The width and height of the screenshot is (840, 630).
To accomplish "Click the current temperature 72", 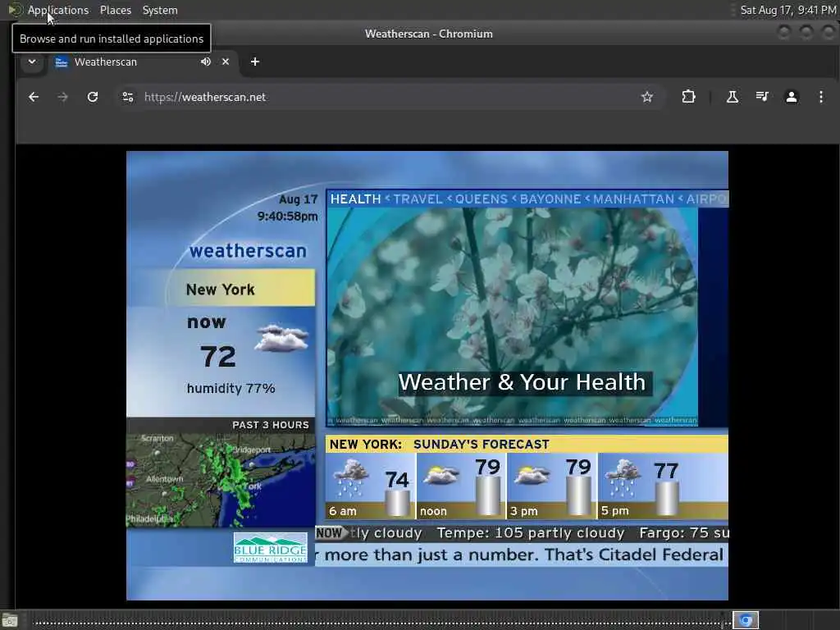I will pos(218,357).
